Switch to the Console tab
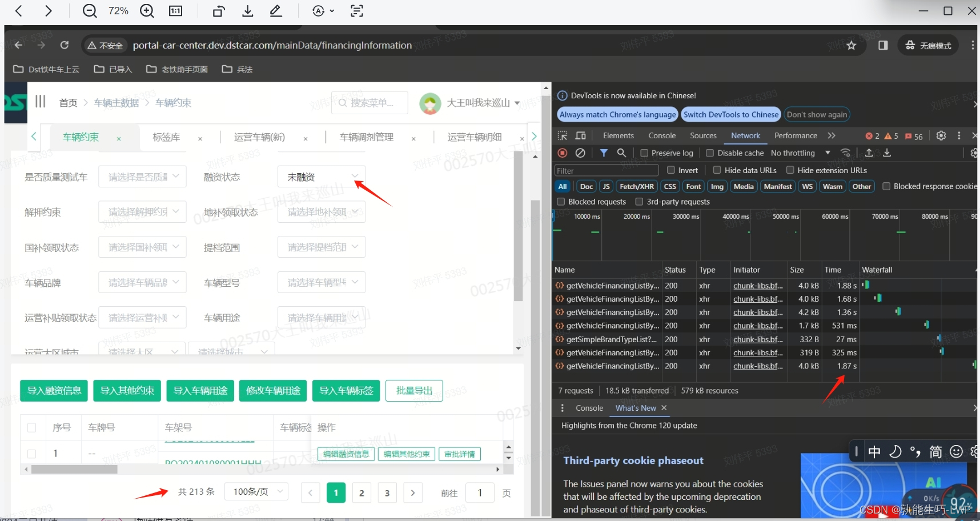The height and width of the screenshot is (521, 980). tap(662, 135)
